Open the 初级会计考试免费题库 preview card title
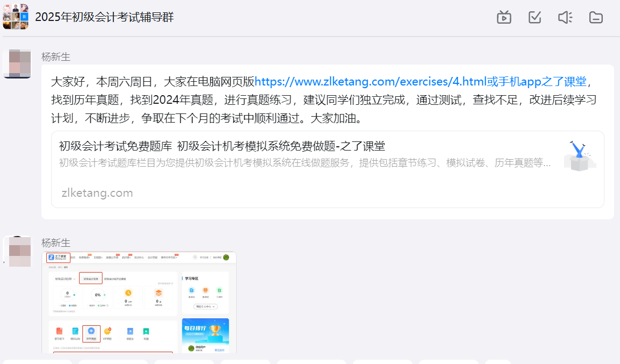The width and height of the screenshot is (620, 364). coord(222,146)
